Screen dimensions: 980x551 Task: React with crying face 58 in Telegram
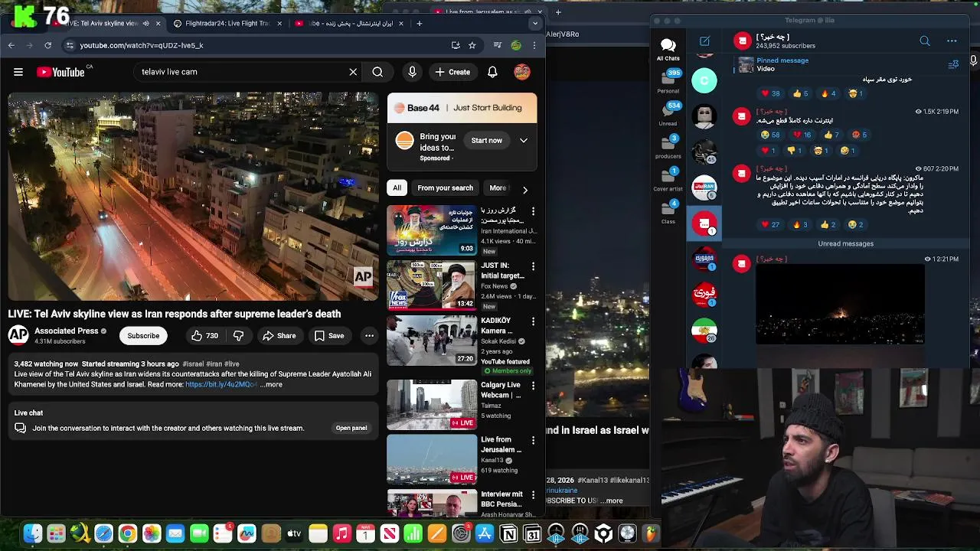click(x=769, y=135)
